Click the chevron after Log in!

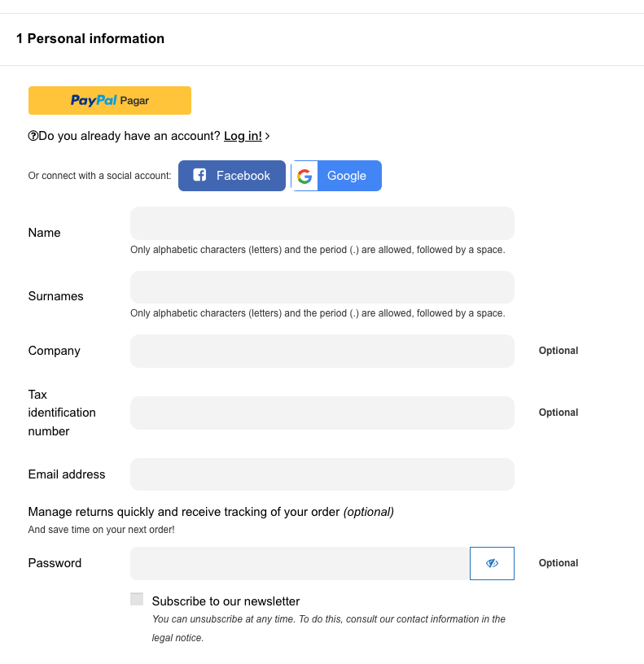(x=268, y=136)
